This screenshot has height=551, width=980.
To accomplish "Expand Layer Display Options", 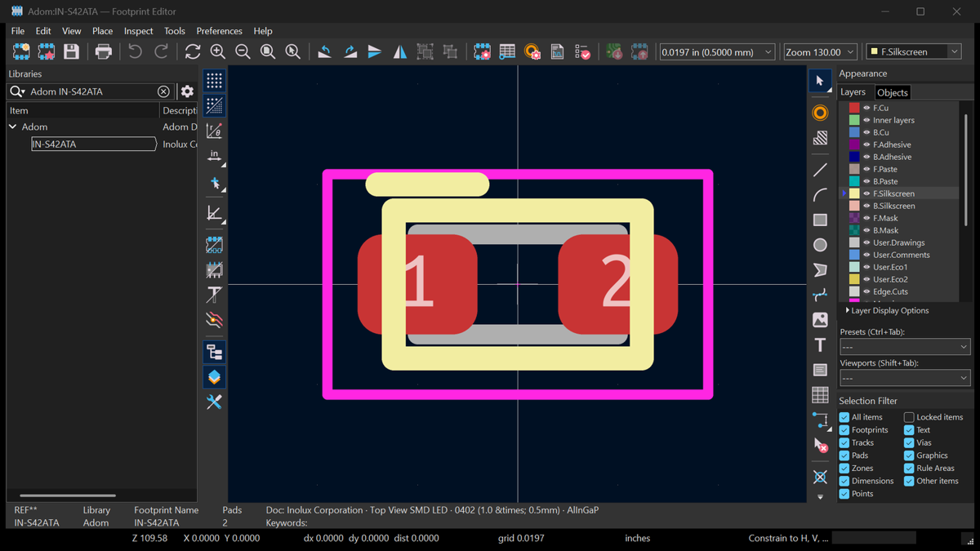I will pos(888,310).
